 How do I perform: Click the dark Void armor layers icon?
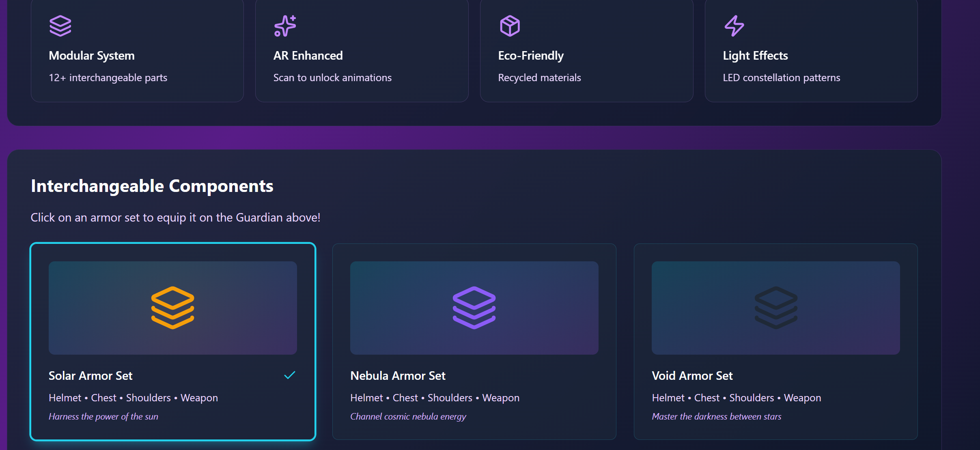775,308
